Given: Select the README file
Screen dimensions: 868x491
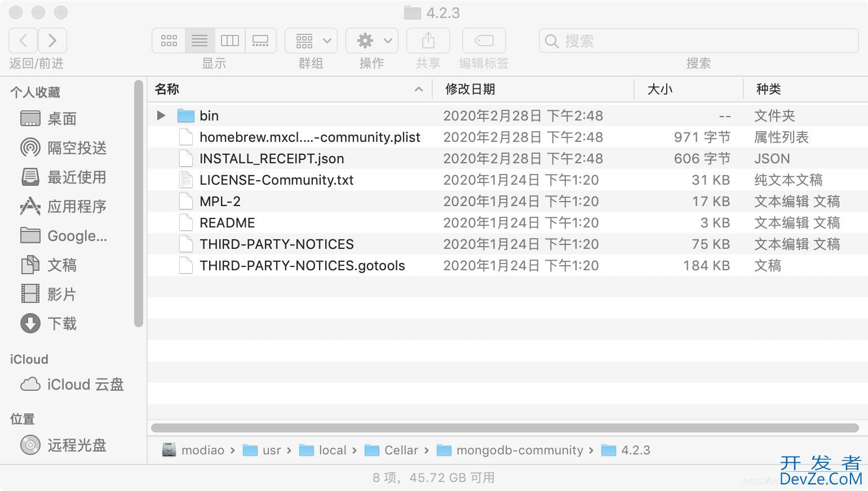Looking at the screenshot, I should pos(227,222).
